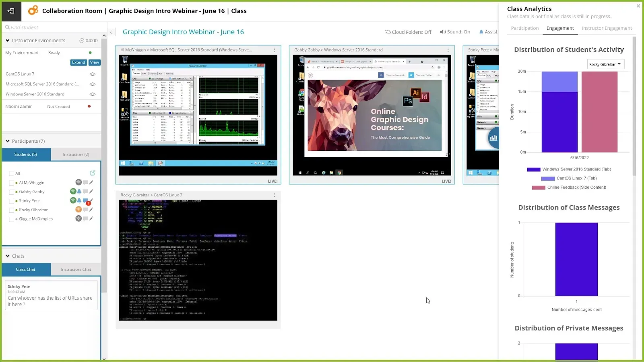Click Rocky Gibraltar's orange connection icon

coord(78,209)
